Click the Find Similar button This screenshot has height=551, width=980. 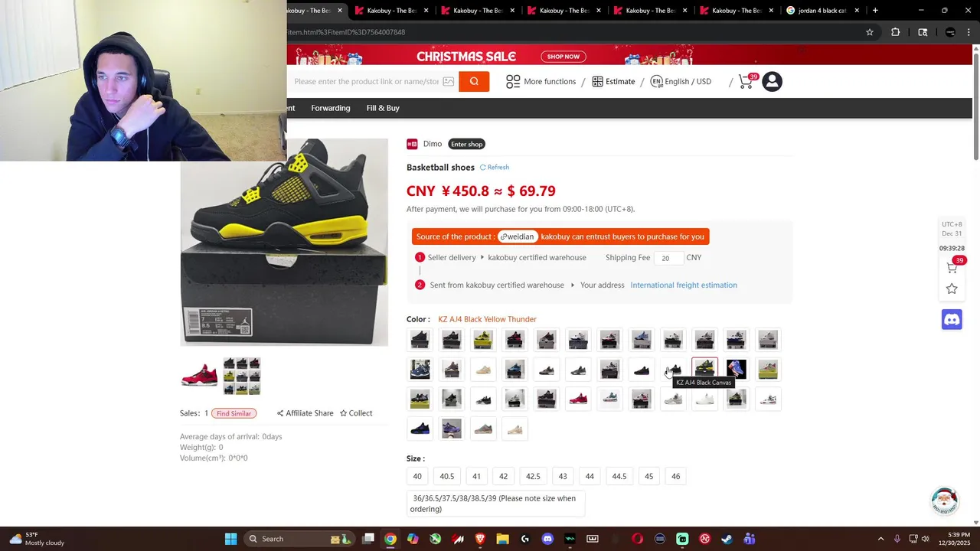[234, 413]
